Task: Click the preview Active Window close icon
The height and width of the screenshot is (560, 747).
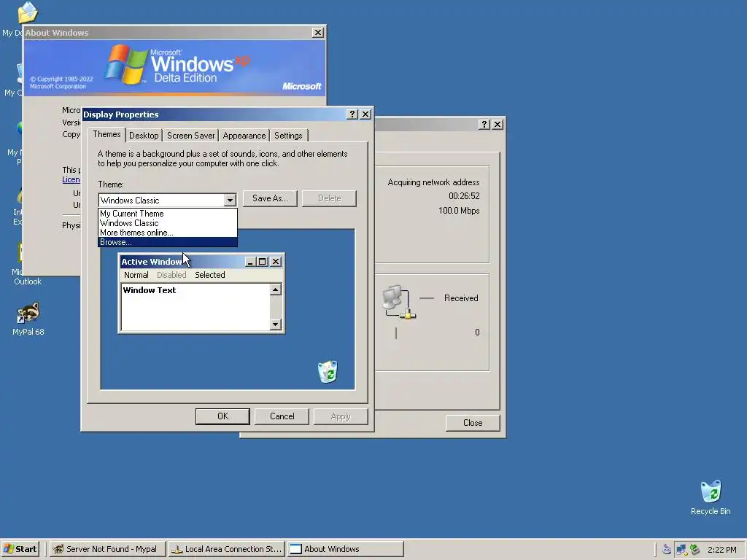Action: 276,262
